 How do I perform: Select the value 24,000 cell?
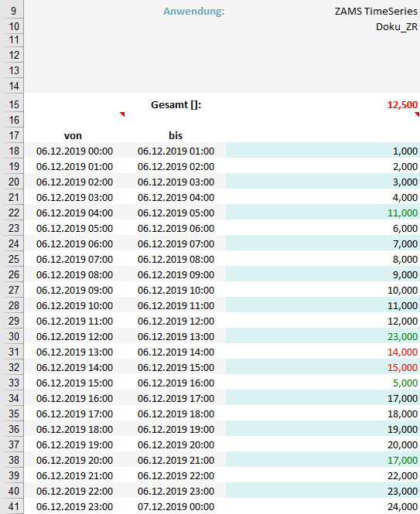point(323,506)
